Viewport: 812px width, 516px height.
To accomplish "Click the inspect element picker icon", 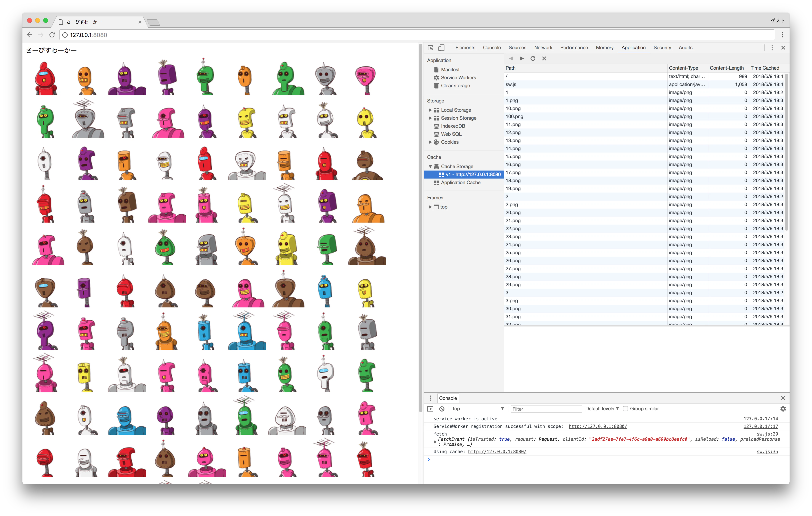I will click(x=431, y=48).
